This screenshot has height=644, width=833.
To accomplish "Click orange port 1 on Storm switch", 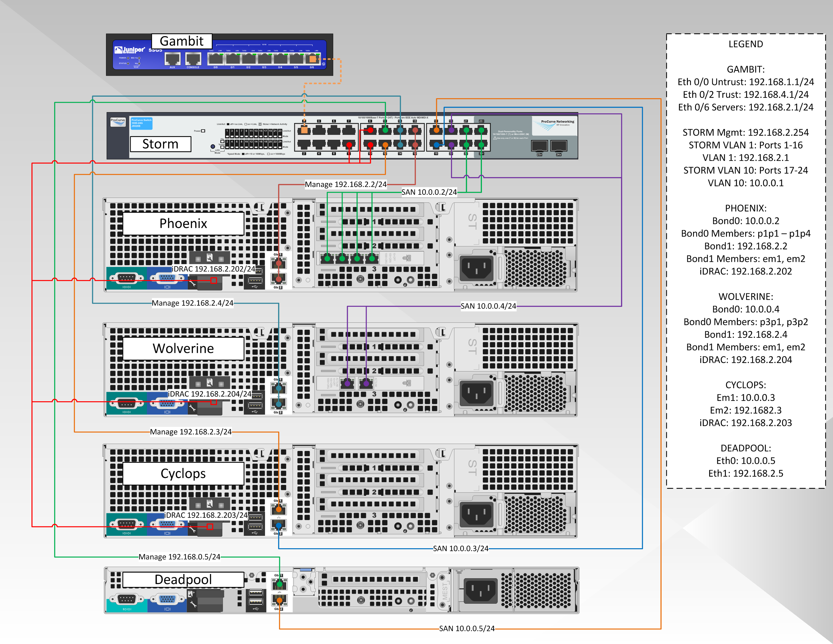I will point(304,131).
